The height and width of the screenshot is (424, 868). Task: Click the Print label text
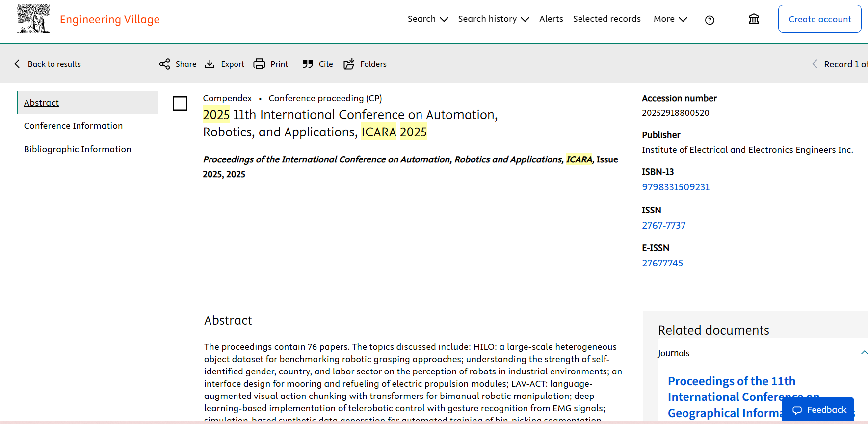[279, 64]
